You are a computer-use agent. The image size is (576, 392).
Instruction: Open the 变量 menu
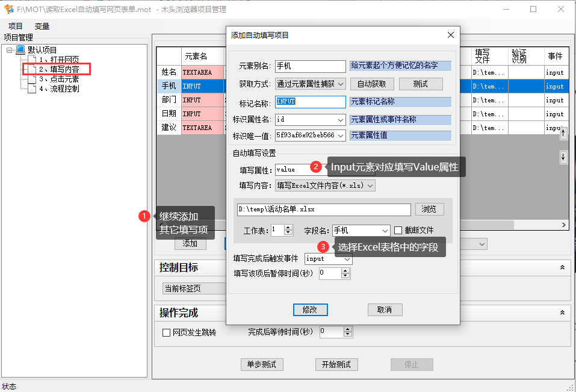[40, 26]
